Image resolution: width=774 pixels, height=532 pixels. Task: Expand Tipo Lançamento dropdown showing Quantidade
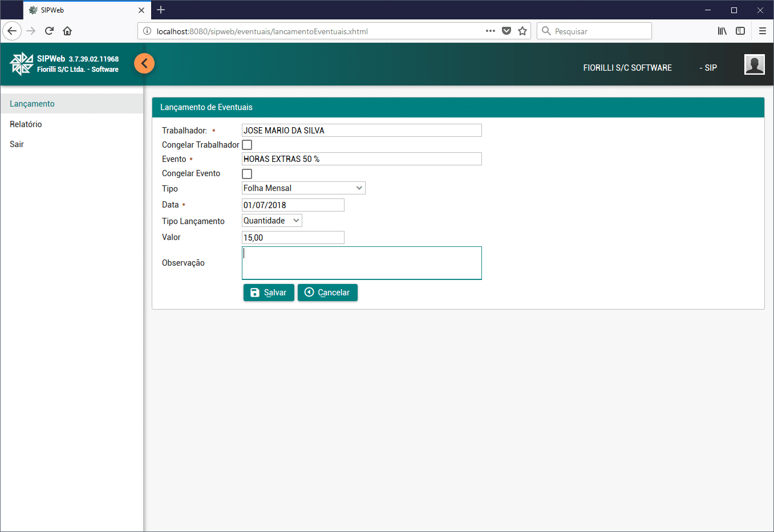271,221
